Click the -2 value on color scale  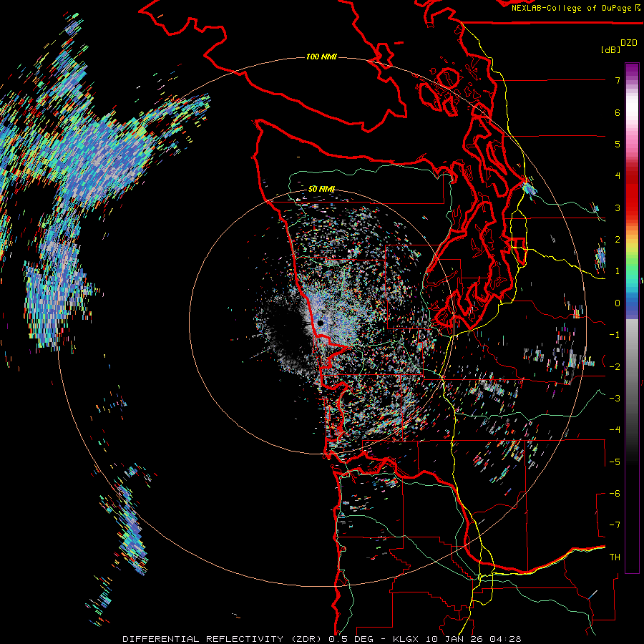[615, 367]
